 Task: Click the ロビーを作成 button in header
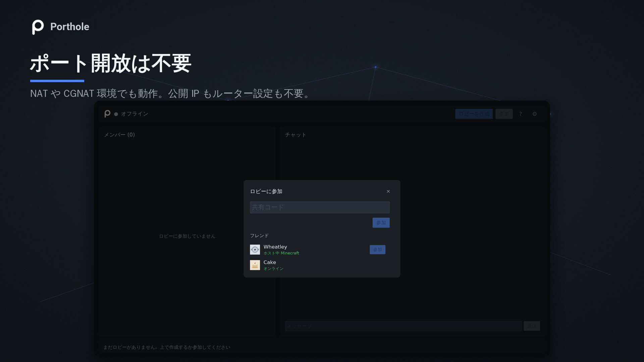tap(474, 114)
